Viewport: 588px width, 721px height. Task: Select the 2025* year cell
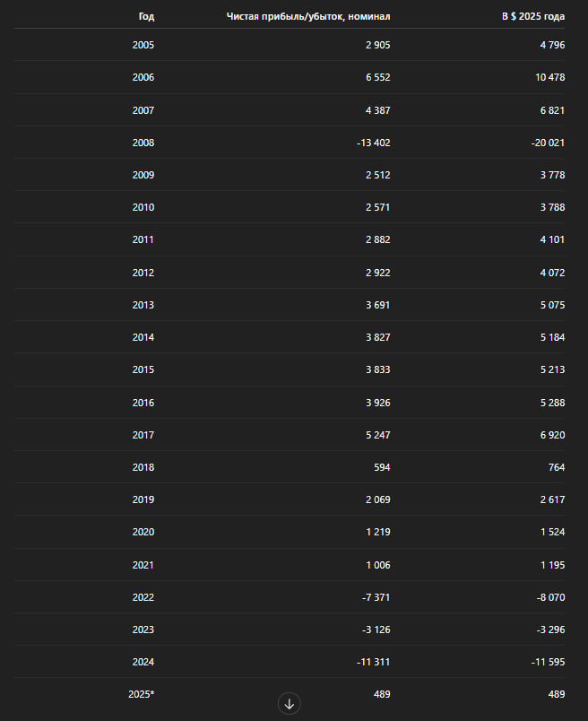[142, 694]
